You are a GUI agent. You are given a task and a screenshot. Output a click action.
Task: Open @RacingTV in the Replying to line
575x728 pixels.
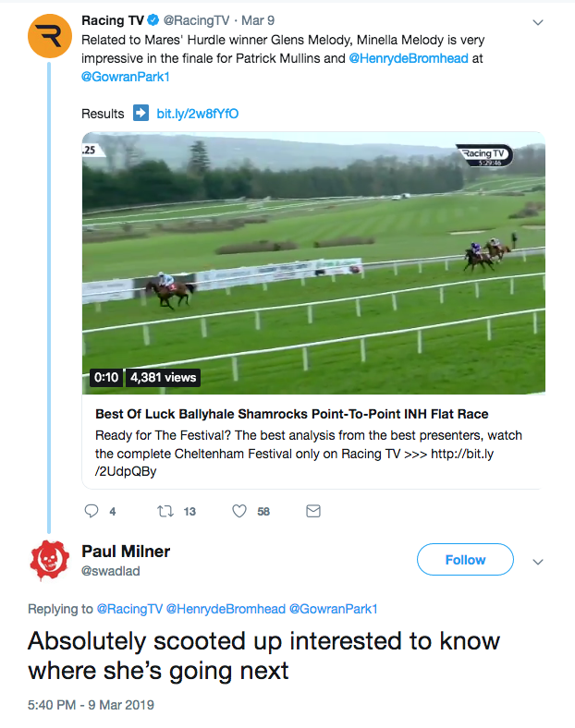tap(129, 609)
